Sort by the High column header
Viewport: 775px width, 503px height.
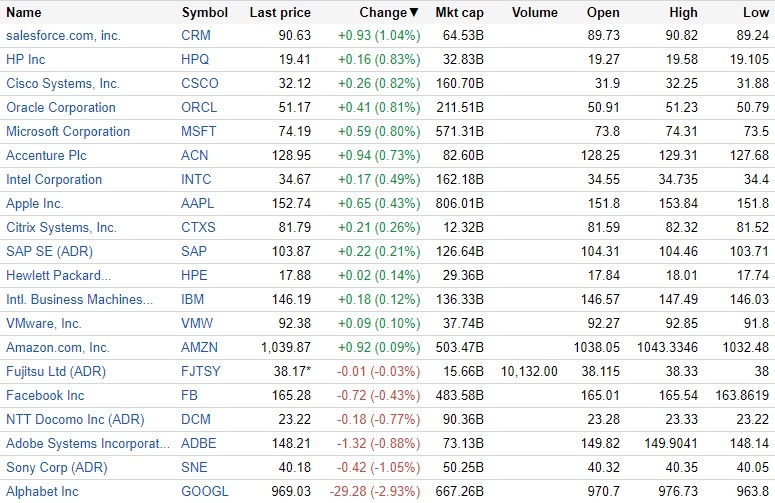pyautogui.click(x=684, y=13)
